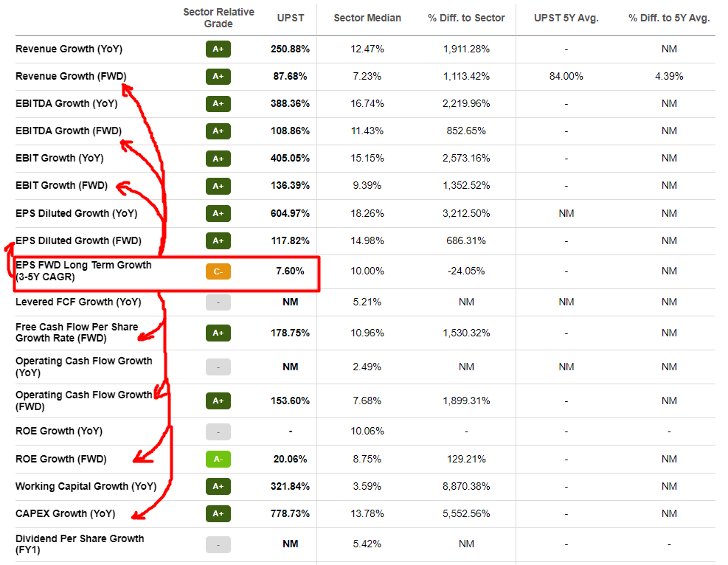Viewport: 728px width, 565px height.
Task: Select the 1,911.28% difference to sector value
Action: tap(466, 49)
